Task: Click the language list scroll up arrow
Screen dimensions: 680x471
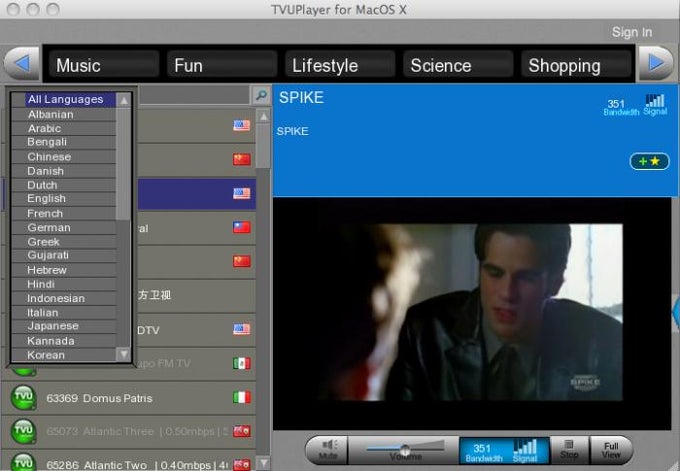Action: pos(124,100)
